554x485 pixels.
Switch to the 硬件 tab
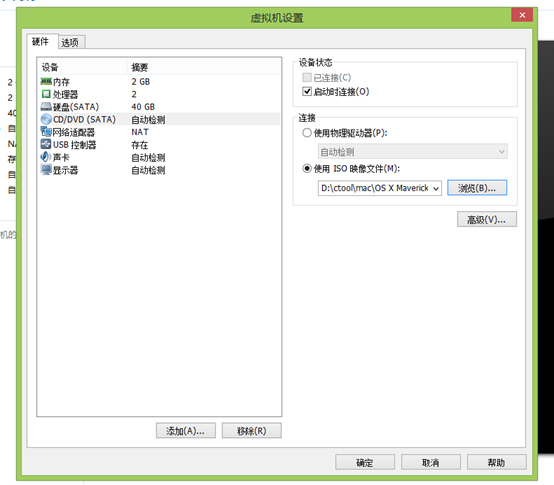pyautogui.click(x=42, y=41)
